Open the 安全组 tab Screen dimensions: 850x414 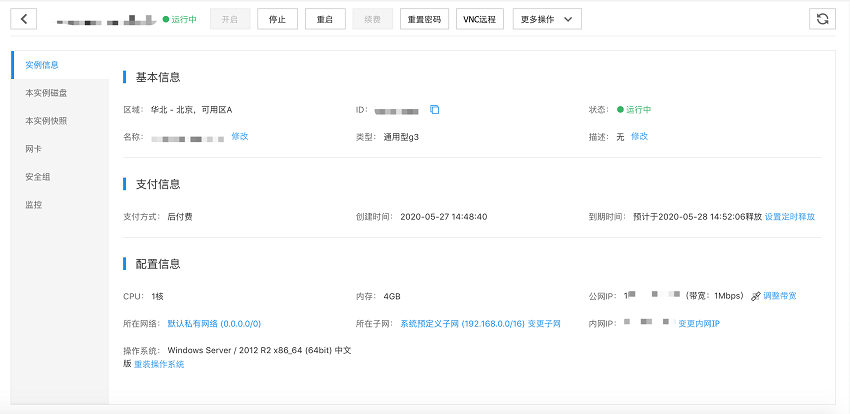(37, 177)
